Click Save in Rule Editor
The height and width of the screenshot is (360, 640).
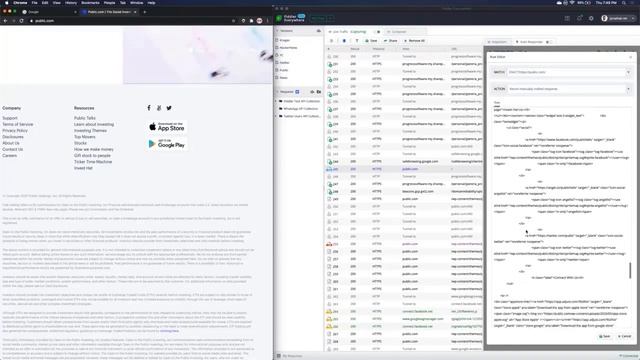point(604,336)
